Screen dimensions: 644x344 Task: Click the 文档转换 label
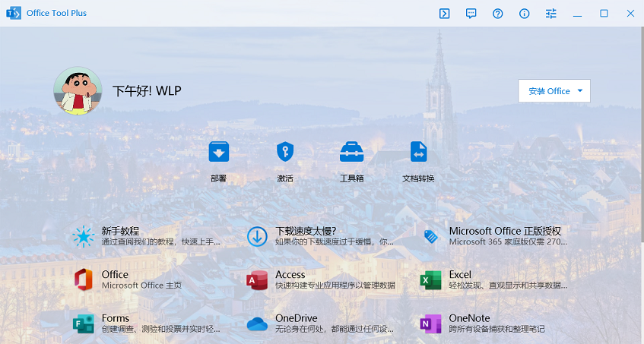point(418,178)
